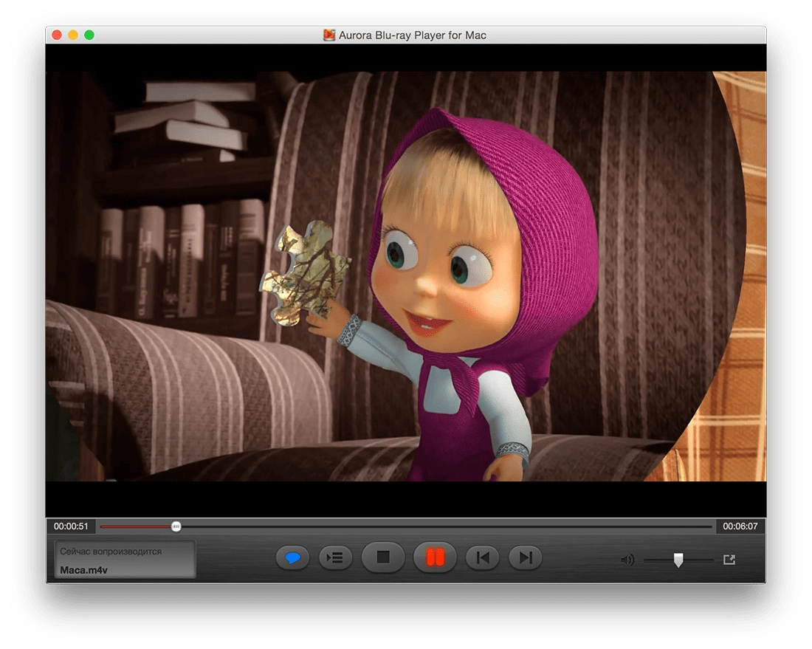
Task: Close the player window with red button
Action: [57, 35]
